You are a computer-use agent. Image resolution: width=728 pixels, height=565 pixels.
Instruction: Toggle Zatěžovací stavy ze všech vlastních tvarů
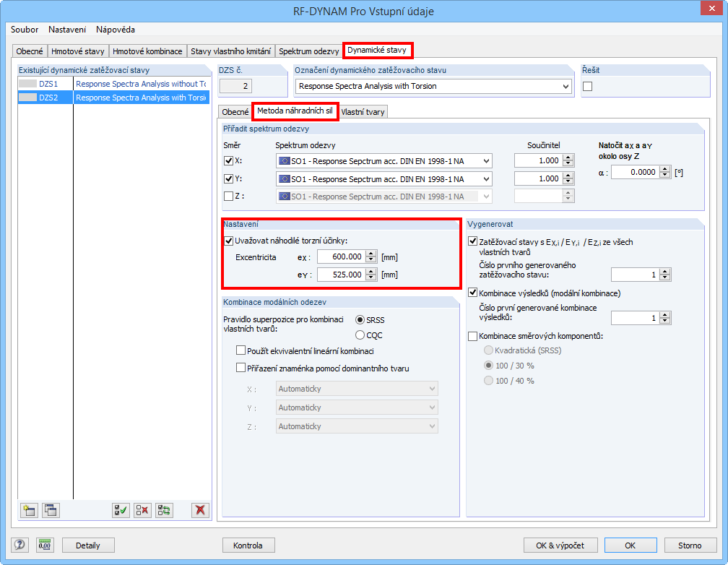[x=472, y=241]
